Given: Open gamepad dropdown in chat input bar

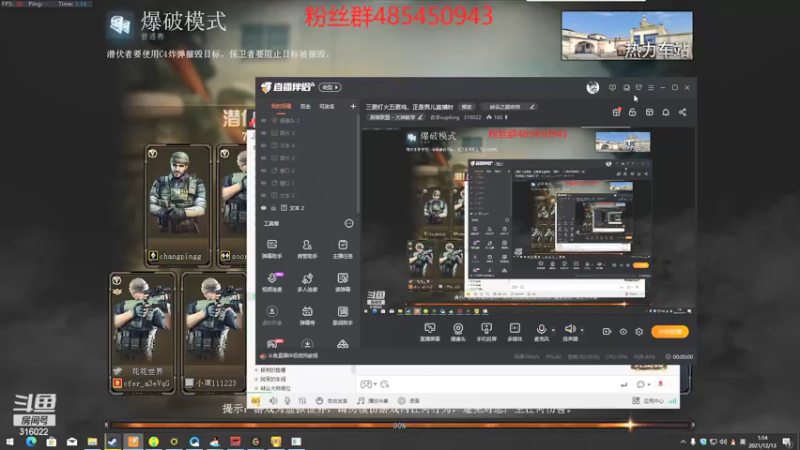Looking at the screenshot, I should (369, 384).
